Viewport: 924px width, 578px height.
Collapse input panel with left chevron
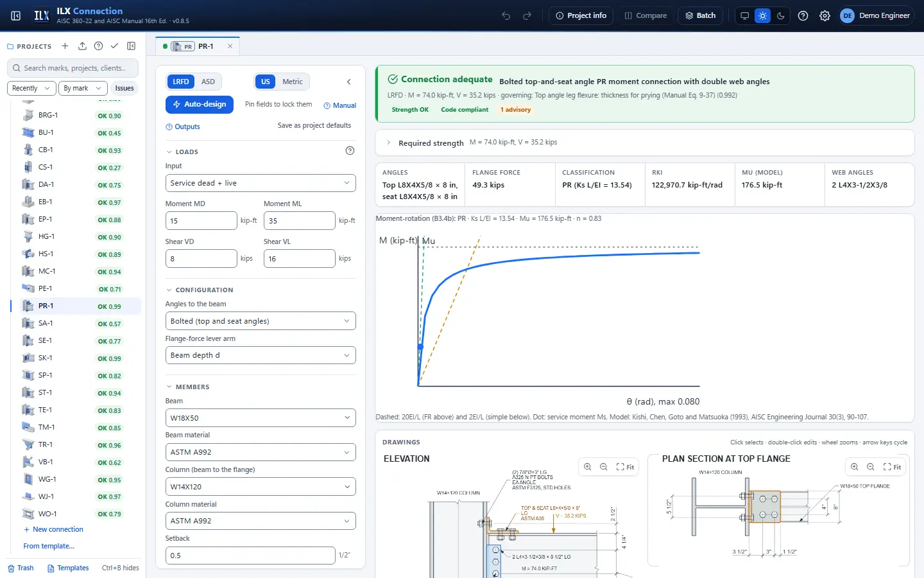[348, 82]
